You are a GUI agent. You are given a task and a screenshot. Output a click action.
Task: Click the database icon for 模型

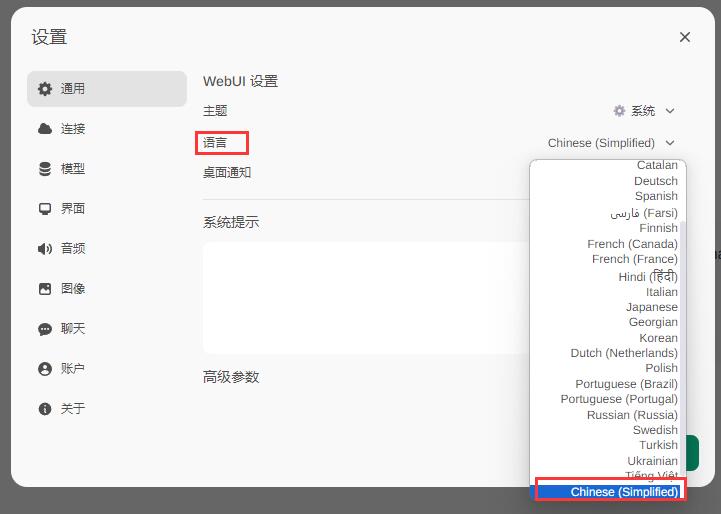pos(45,169)
